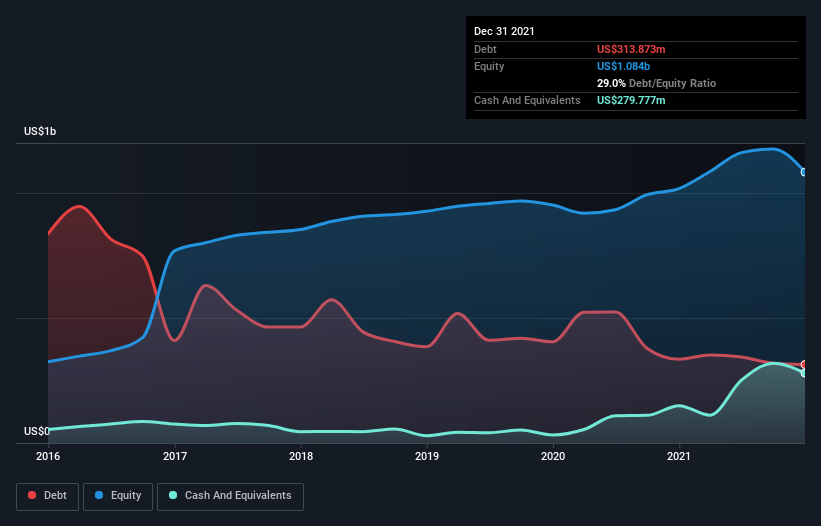Image resolution: width=821 pixels, height=526 pixels.
Task: Click the Debt label in tooltip
Action: pyautogui.click(x=485, y=49)
